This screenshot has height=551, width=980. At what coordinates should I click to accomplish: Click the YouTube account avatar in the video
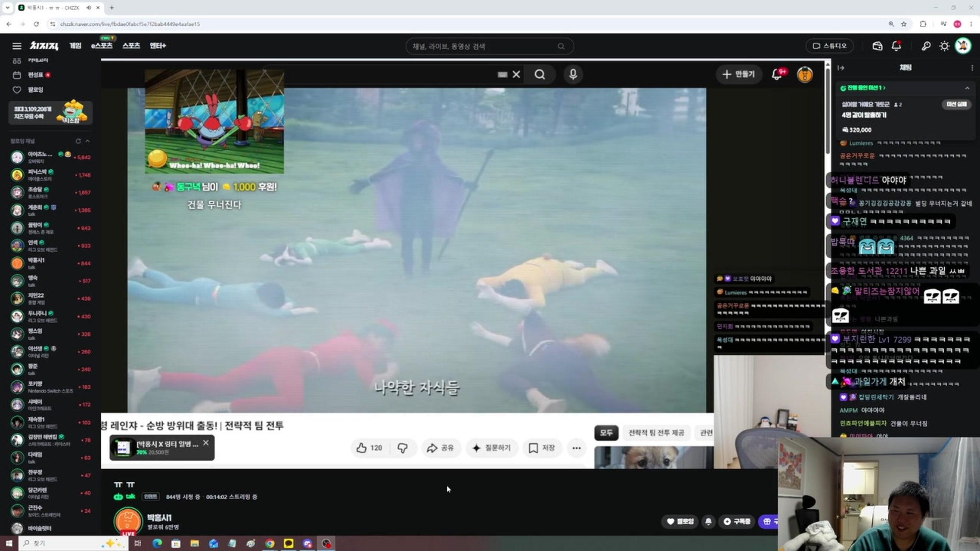[x=804, y=75]
